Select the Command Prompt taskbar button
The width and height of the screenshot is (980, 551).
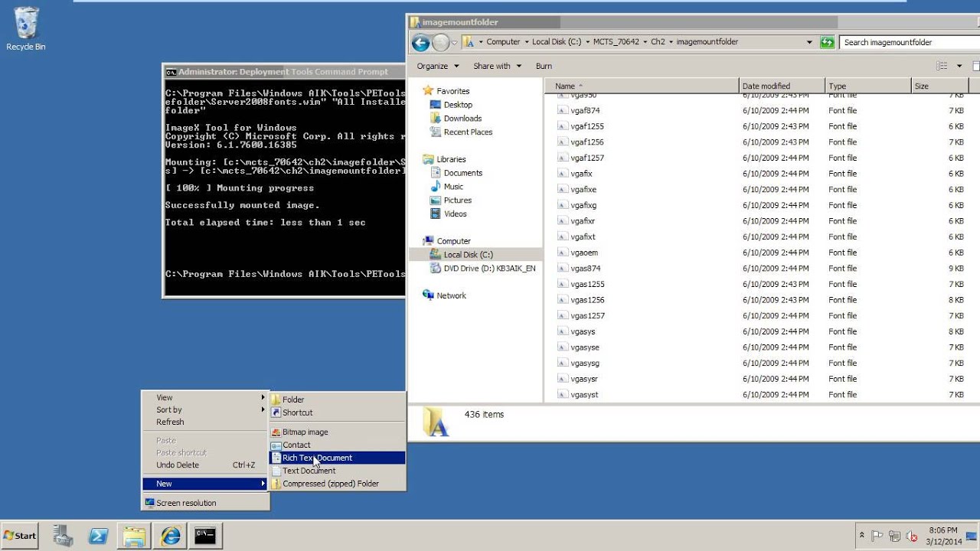[204, 536]
